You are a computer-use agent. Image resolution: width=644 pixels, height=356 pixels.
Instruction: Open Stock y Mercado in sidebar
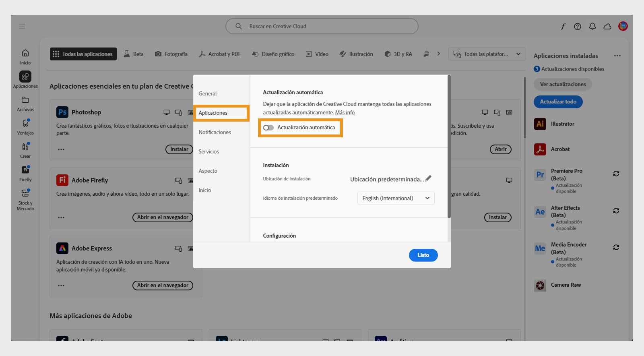[25, 199]
